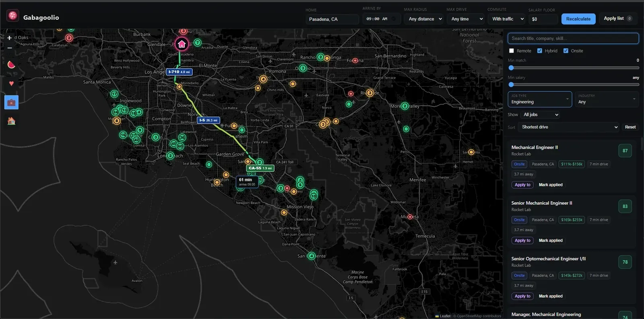Click green cluster 2 at Rancho Cucamonga
Image resolution: width=644 pixels, height=319 pixels.
tap(320, 57)
